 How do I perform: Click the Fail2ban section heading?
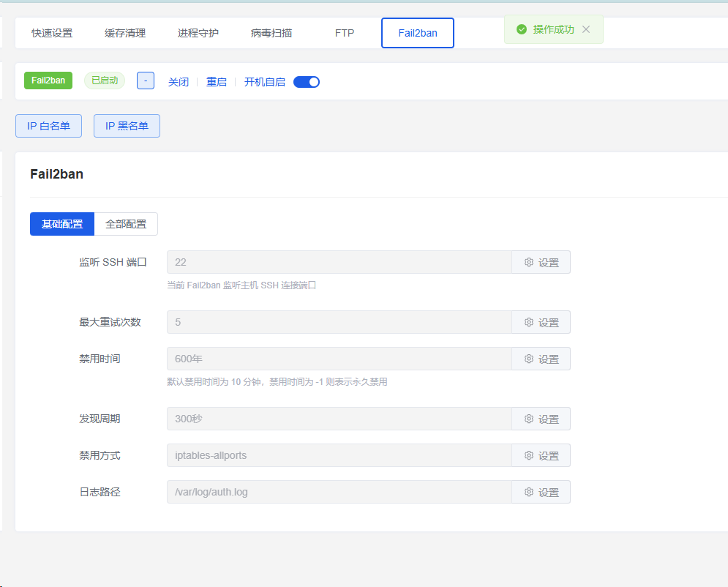click(56, 174)
